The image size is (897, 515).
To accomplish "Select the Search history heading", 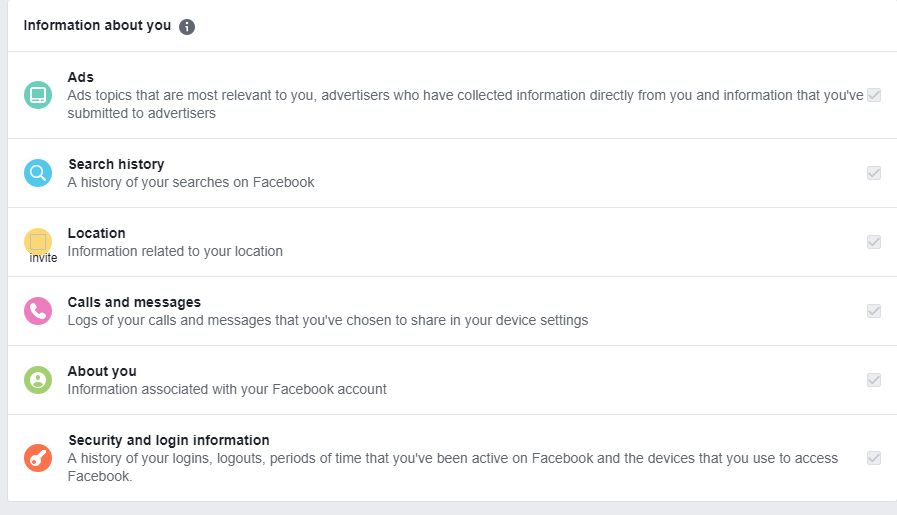I will [x=116, y=164].
